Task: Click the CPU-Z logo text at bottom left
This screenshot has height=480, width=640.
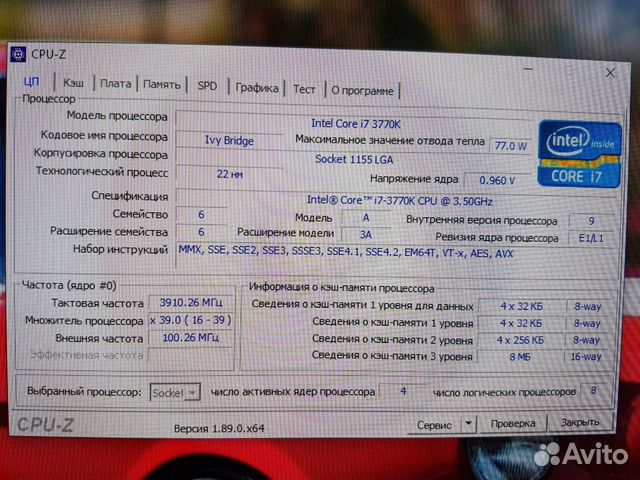Action: [45, 425]
